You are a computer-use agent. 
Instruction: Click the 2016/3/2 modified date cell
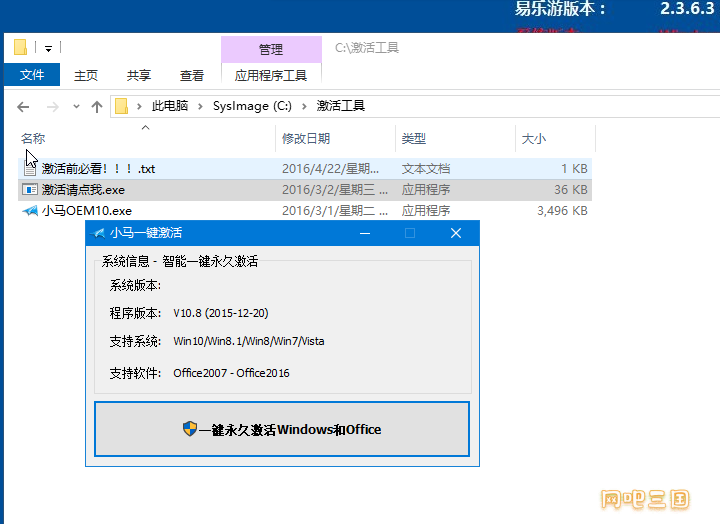(x=335, y=190)
